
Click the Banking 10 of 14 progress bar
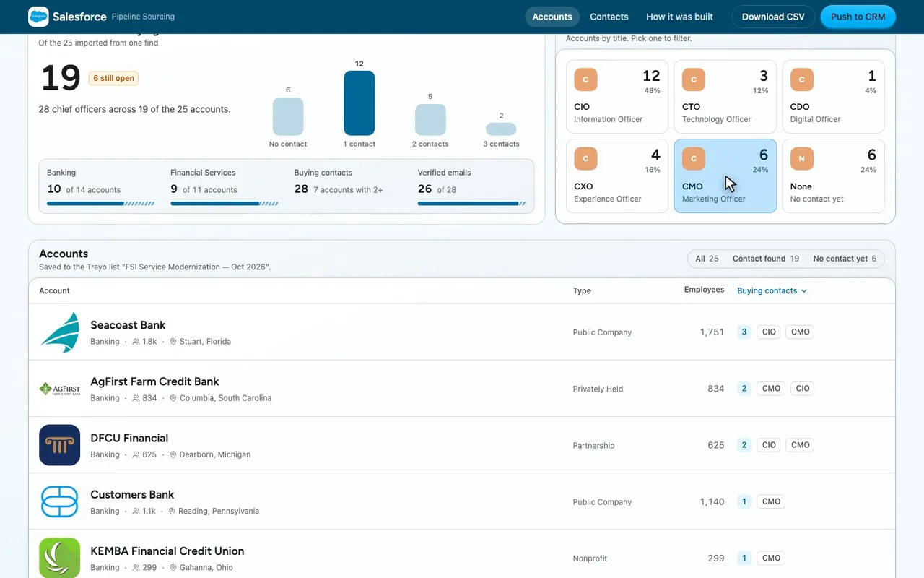pos(101,204)
